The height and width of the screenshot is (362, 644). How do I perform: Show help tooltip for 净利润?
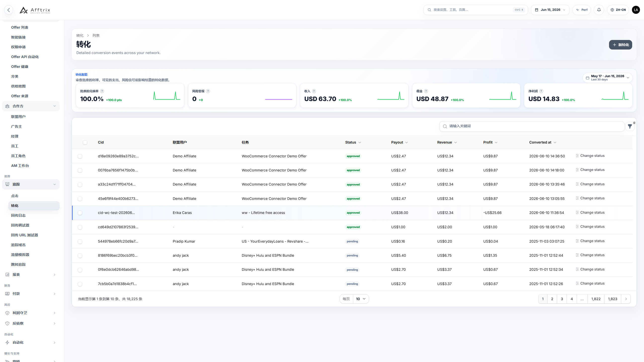pos(541,91)
